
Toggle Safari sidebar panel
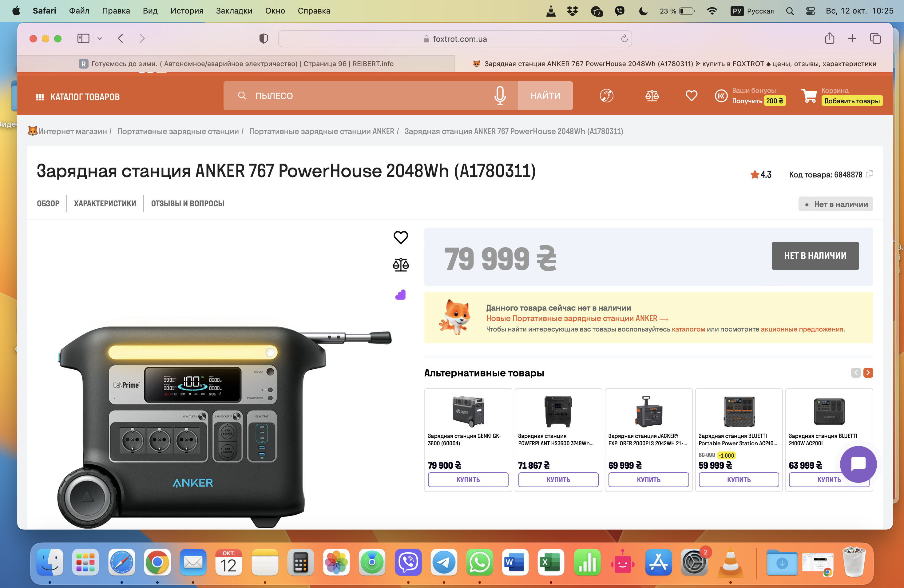click(83, 39)
